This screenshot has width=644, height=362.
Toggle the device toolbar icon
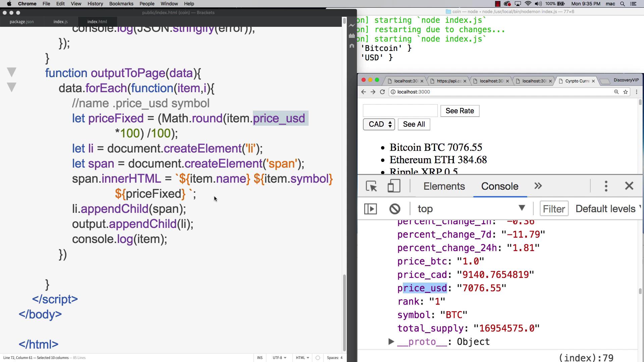pyautogui.click(x=394, y=186)
